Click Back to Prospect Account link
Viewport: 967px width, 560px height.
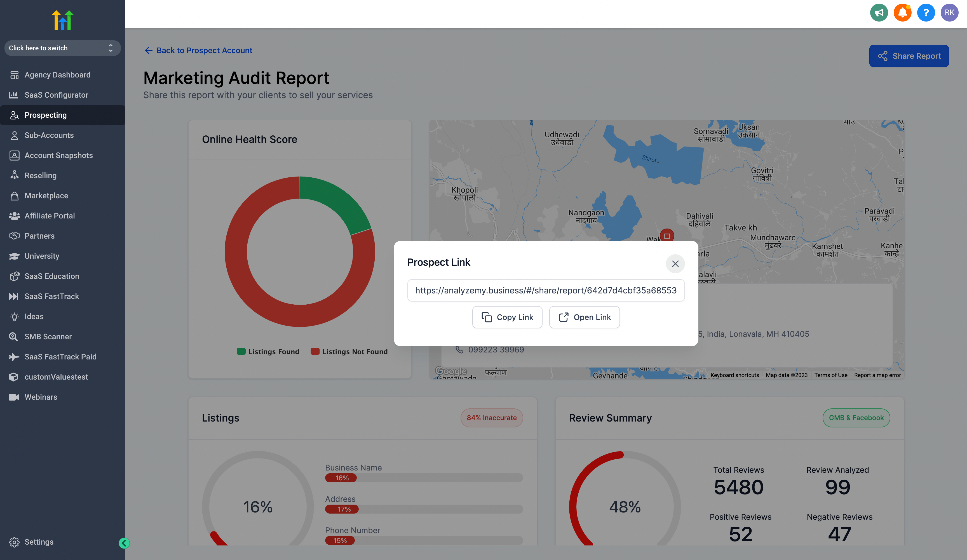pos(198,50)
